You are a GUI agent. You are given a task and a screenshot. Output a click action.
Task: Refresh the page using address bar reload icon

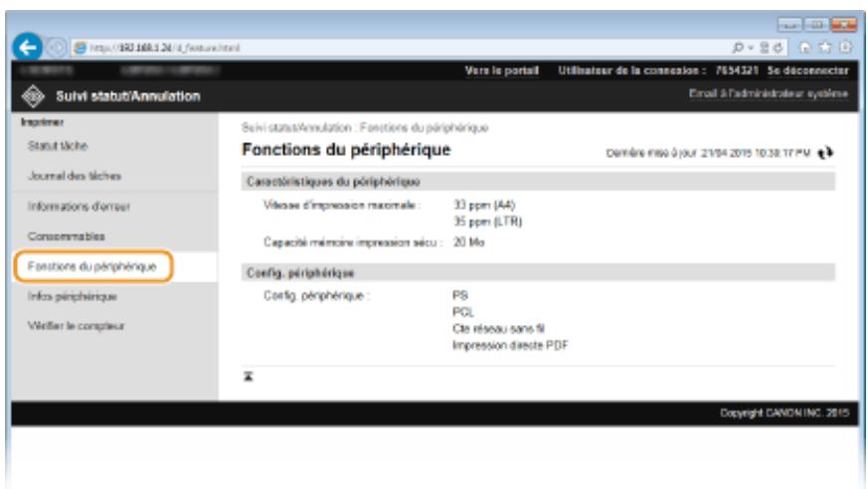778,48
